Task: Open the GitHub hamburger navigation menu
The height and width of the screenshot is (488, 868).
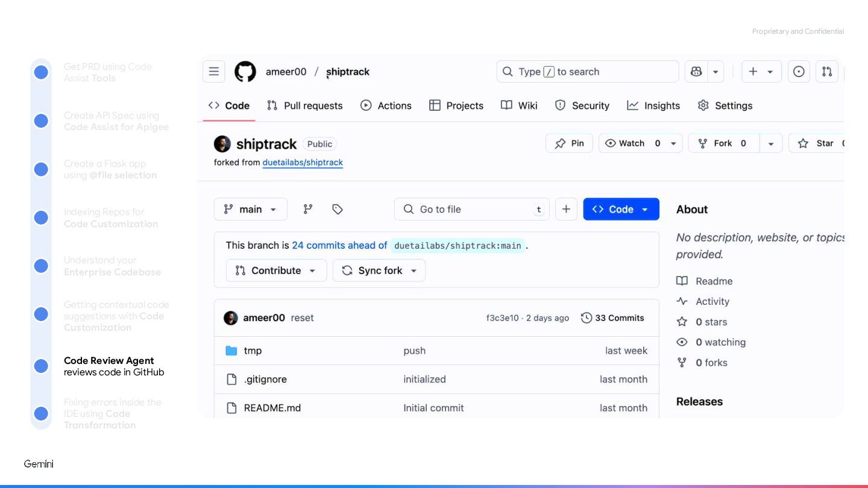Action: coord(213,72)
